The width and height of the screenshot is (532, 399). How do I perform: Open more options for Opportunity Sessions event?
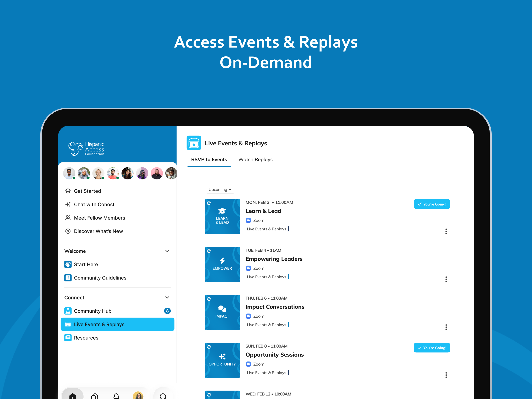(446, 375)
